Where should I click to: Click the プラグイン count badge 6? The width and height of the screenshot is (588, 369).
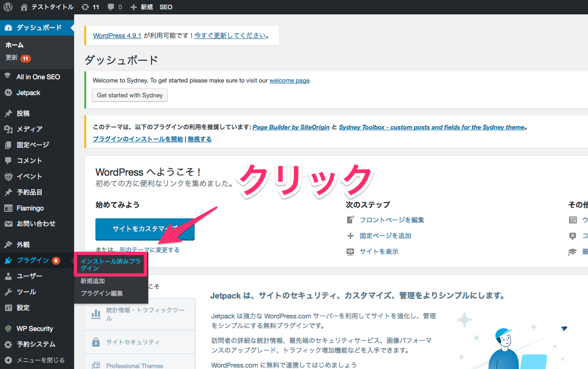pyautogui.click(x=56, y=261)
